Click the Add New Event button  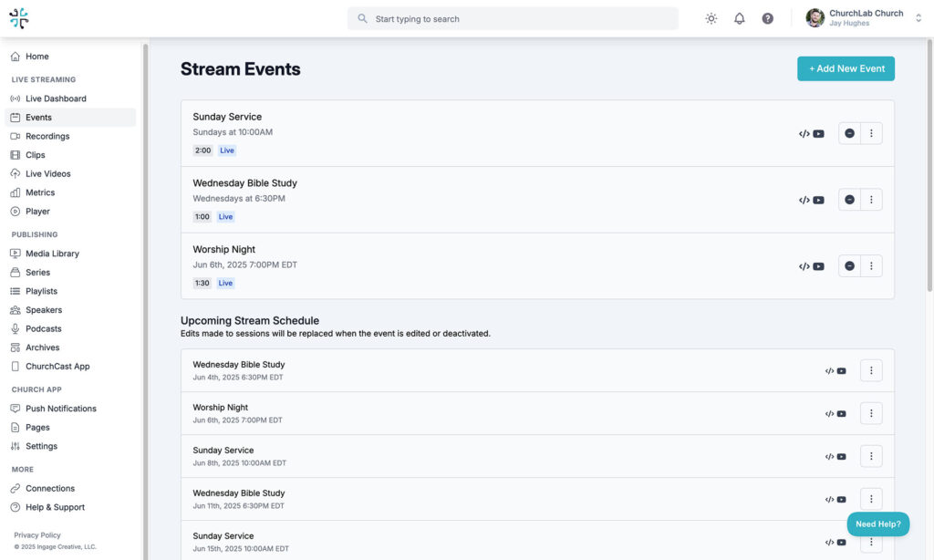tap(846, 68)
